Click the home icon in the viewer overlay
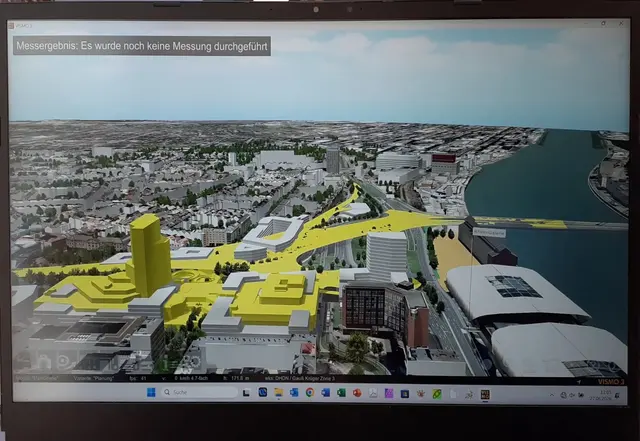Image resolution: width=640 pixels, height=441 pixels. 44,361
